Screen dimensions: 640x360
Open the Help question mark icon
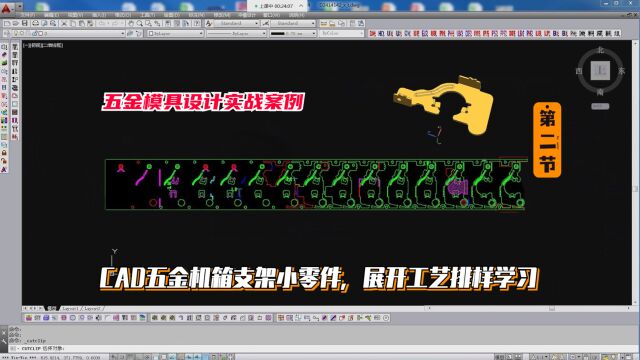197,24
